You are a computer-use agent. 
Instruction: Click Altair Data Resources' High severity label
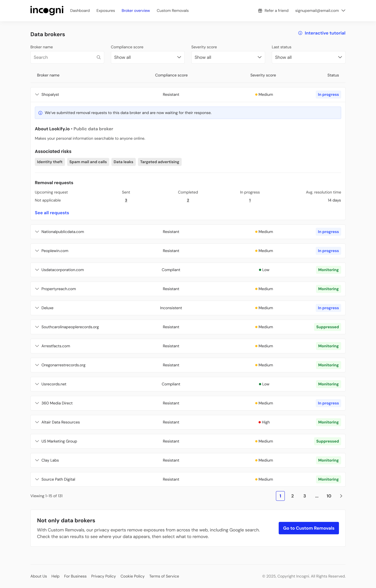point(264,422)
